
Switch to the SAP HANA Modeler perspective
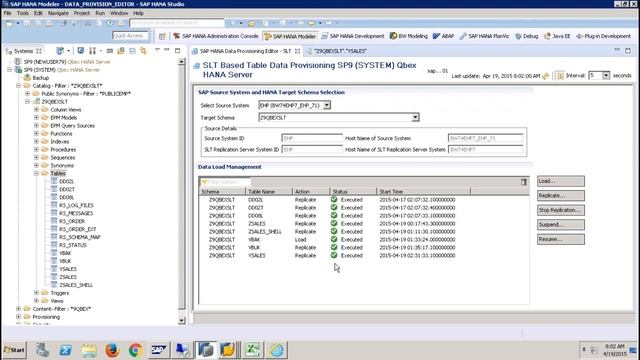[x=290, y=36]
